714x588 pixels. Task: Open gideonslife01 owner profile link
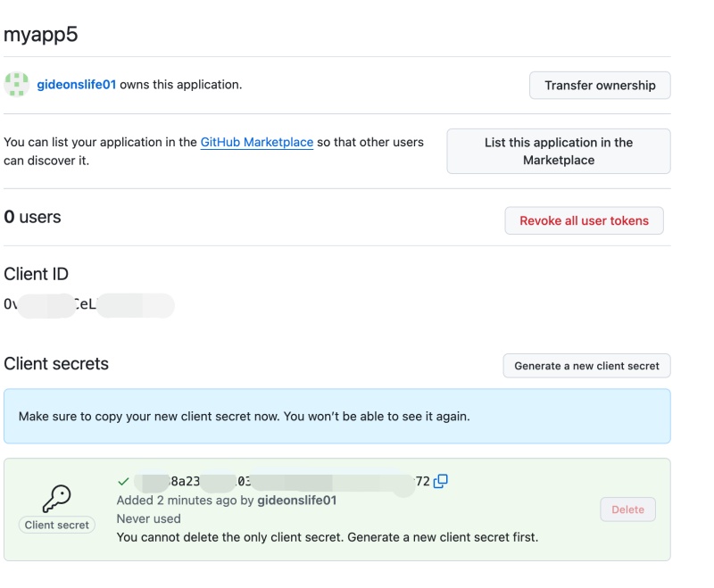pyautogui.click(x=77, y=85)
